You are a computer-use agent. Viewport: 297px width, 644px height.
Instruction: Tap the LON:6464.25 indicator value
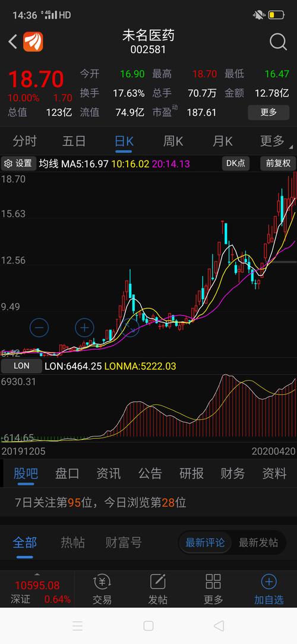click(x=73, y=366)
